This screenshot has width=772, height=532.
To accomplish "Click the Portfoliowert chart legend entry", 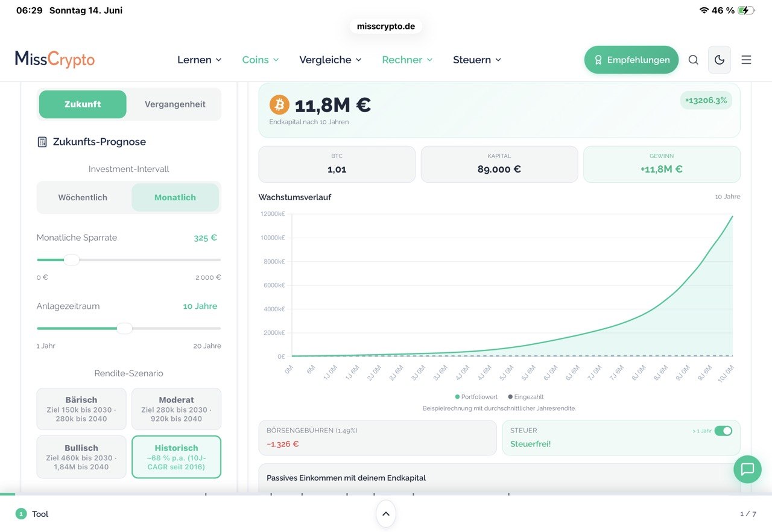I will point(476,397).
